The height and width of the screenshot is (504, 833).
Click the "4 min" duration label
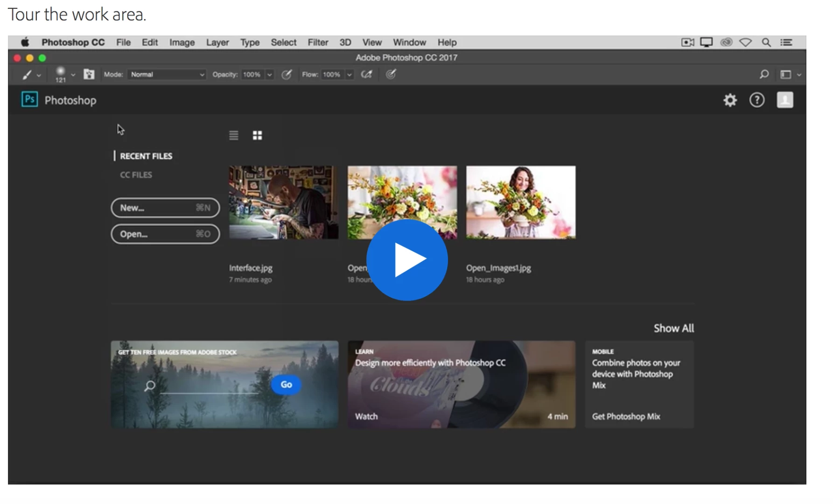[558, 416]
